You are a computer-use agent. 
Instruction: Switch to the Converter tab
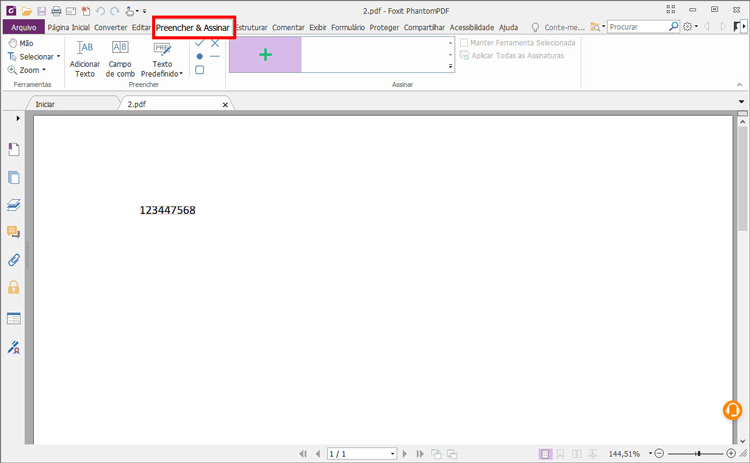(110, 27)
